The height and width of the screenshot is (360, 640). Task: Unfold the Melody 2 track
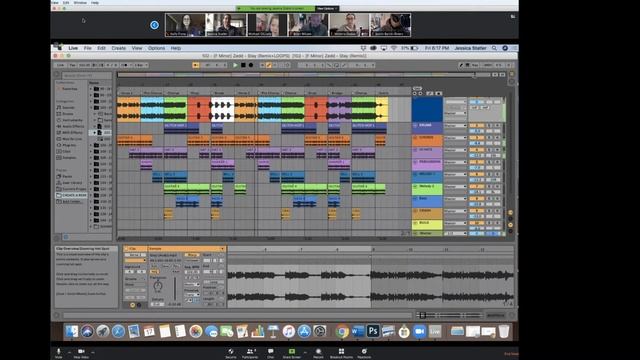point(416,187)
